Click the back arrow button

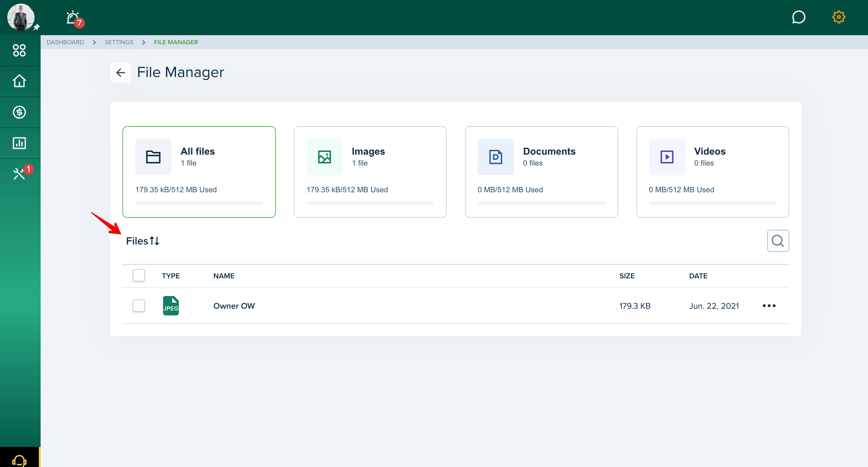pos(121,72)
